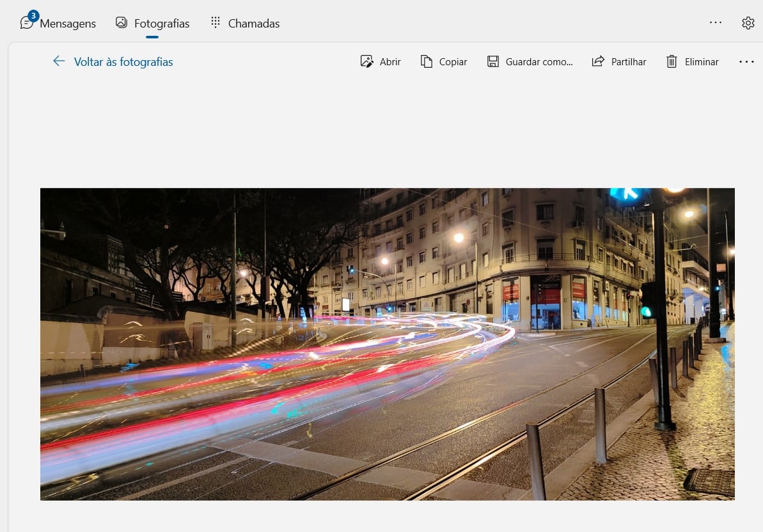Image resolution: width=763 pixels, height=532 pixels.
Task: Click the back arrow icon
Action: coord(59,61)
